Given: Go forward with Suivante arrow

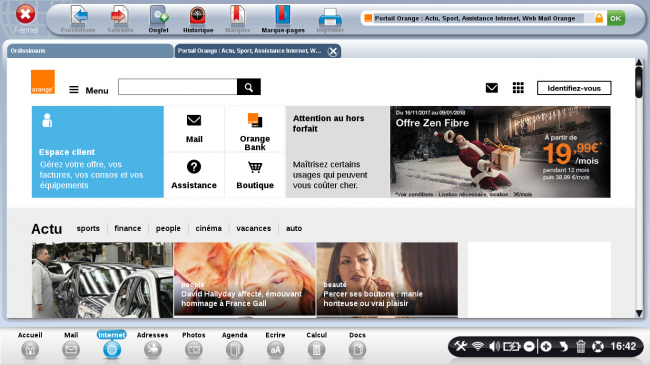Looking at the screenshot, I should coord(120,16).
